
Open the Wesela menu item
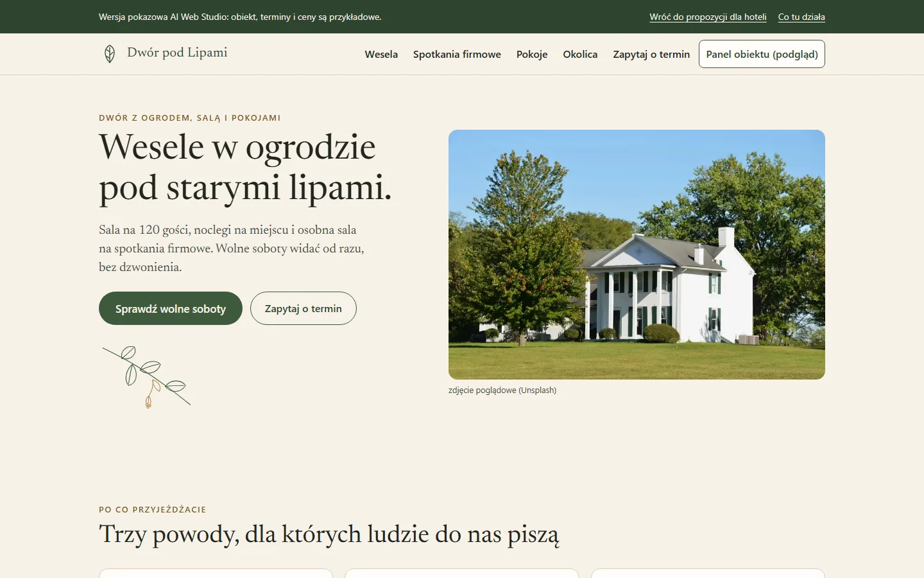pos(381,55)
